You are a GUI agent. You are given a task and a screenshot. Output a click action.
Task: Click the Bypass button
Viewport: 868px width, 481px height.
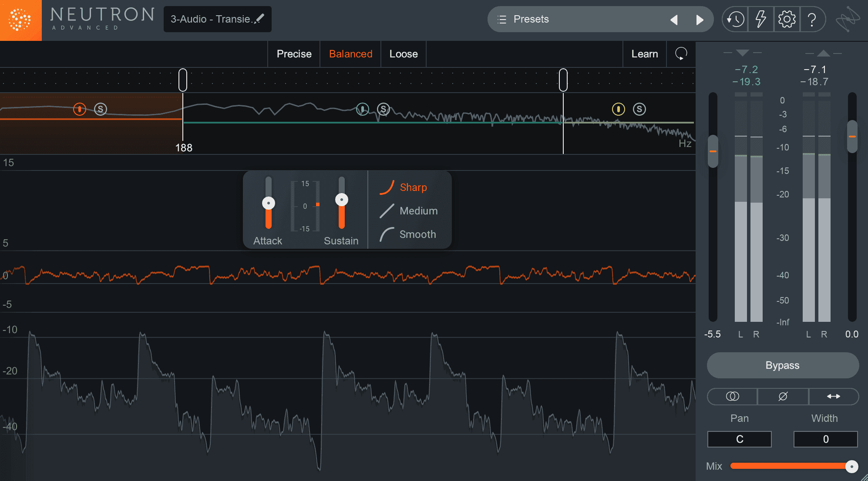(x=783, y=365)
